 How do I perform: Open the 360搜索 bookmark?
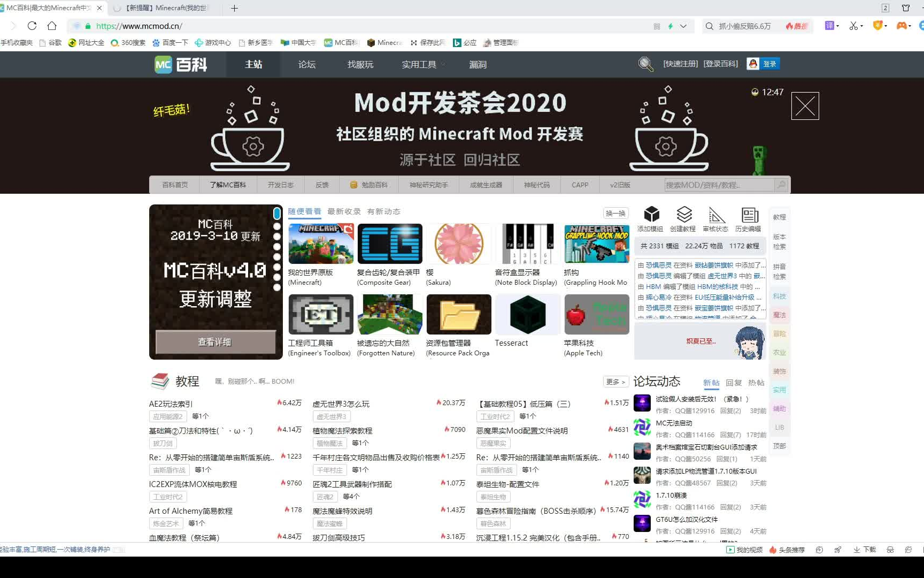click(x=128, y=42)
